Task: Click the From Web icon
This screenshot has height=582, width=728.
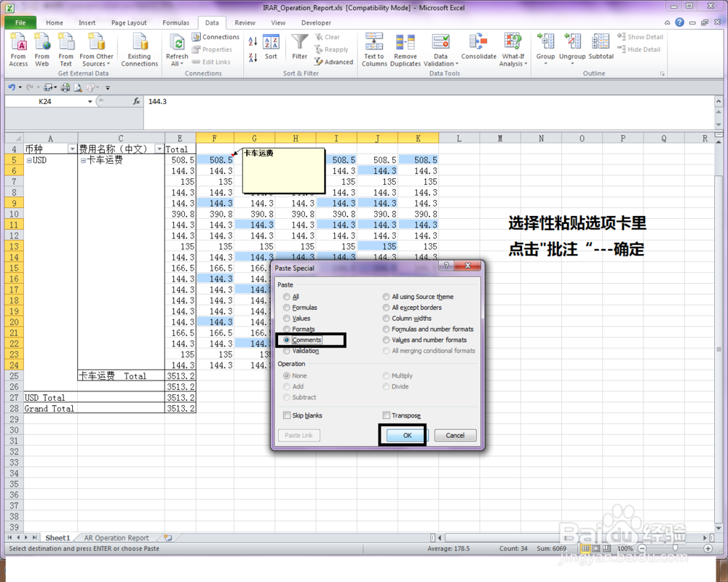Action: click(41, 49)
